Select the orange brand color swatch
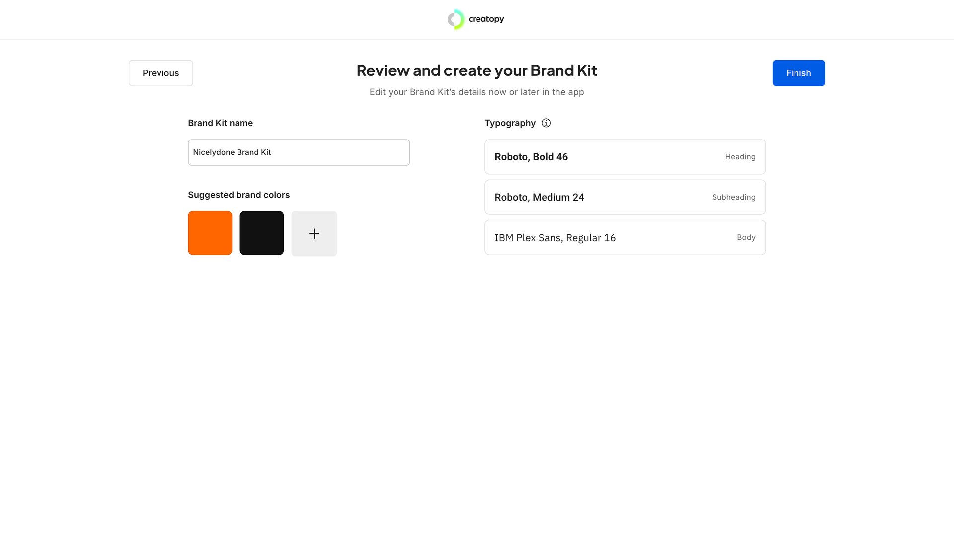 point(210,233)
